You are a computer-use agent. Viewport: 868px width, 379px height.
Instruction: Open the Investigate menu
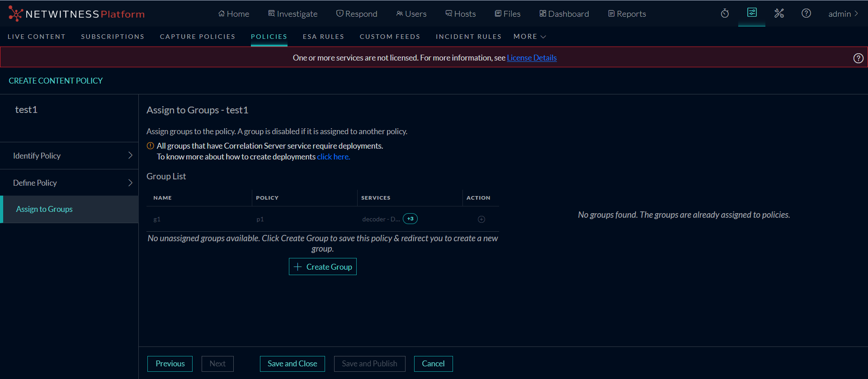click(292, 14)
